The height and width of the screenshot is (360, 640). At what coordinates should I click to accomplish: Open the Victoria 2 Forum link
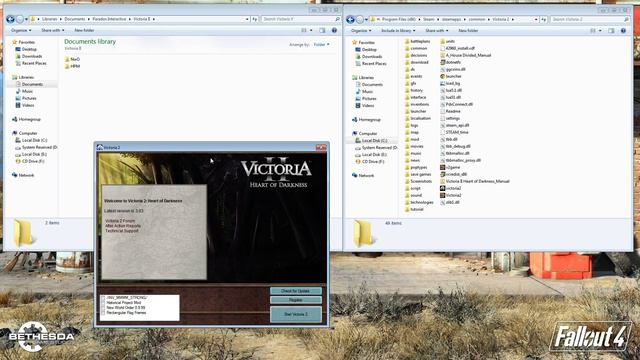click(120, 221)
